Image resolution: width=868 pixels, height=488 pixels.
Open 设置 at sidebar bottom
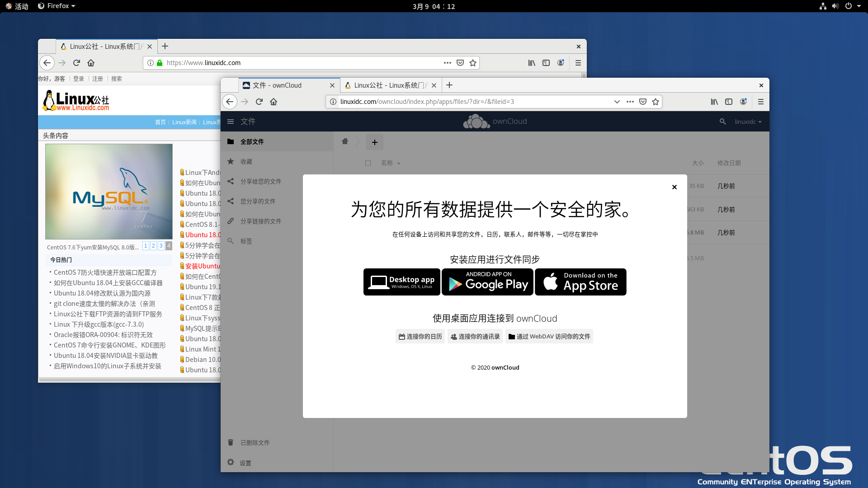(x=277, y=463)
